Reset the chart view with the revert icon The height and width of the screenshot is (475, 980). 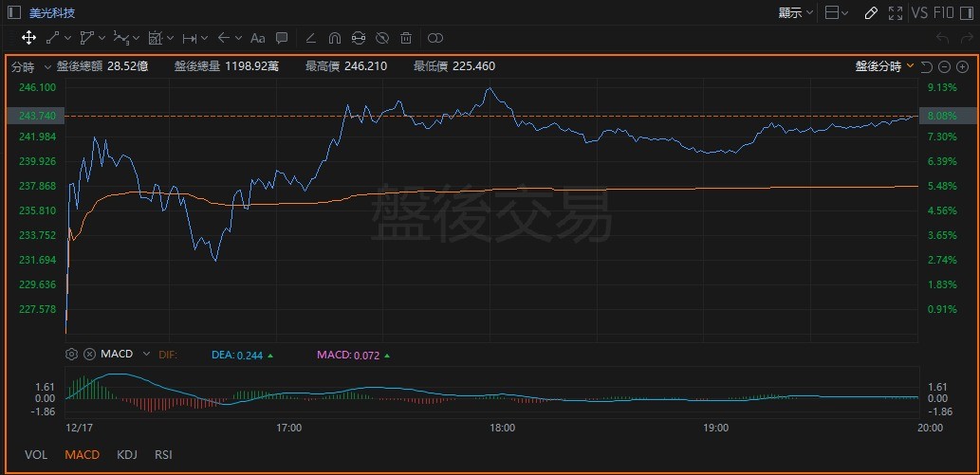pyautogui.click(x=928, y=66)
